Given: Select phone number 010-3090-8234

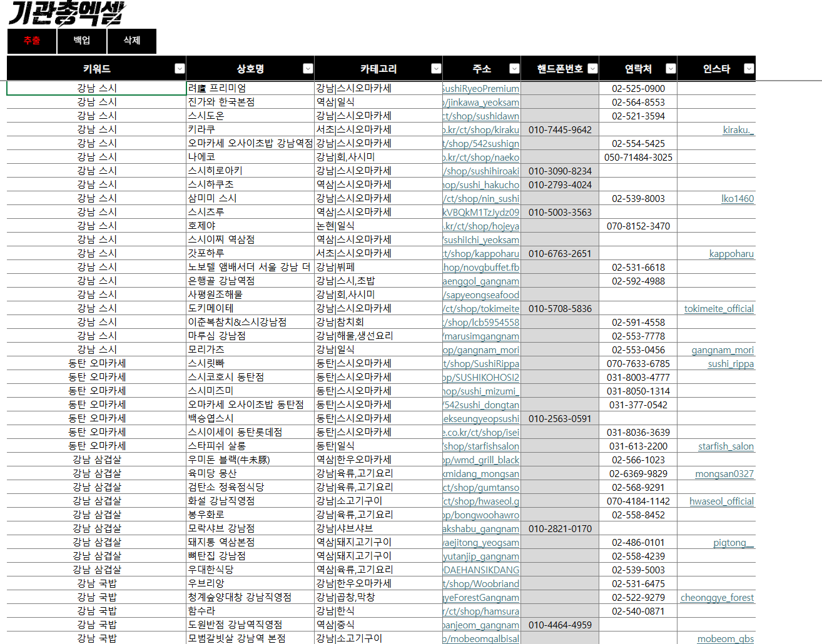Looking at the screenshot, I should (x=560, y=171).
